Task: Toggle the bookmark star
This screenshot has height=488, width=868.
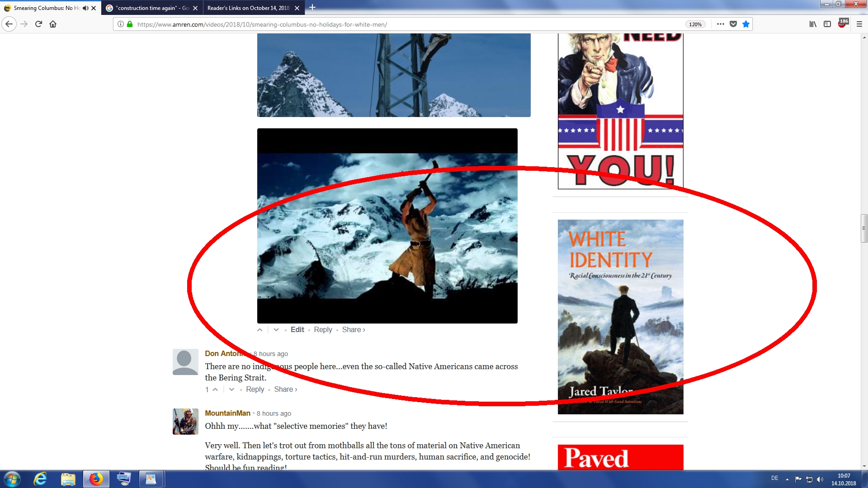Action: pos(746,24)
